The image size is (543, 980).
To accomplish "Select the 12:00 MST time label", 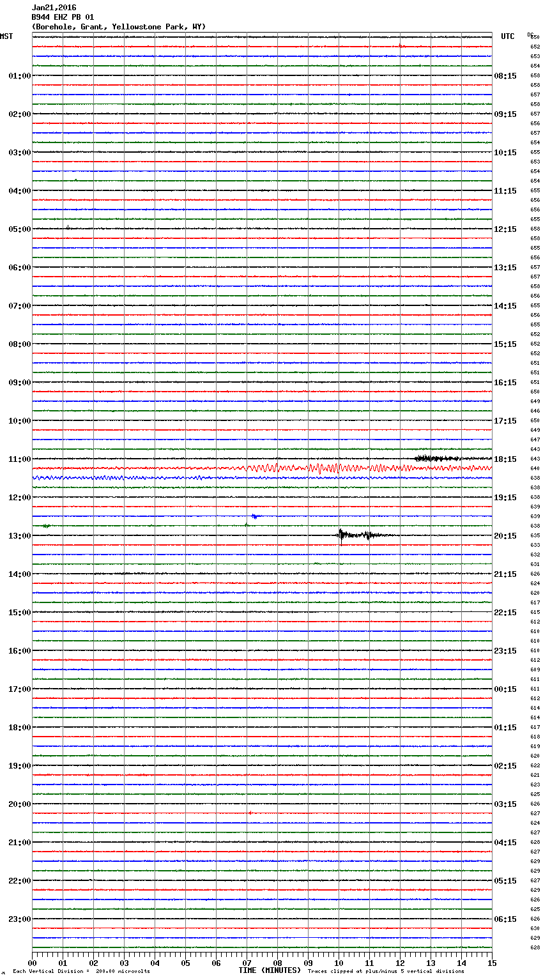I will 20,498.
